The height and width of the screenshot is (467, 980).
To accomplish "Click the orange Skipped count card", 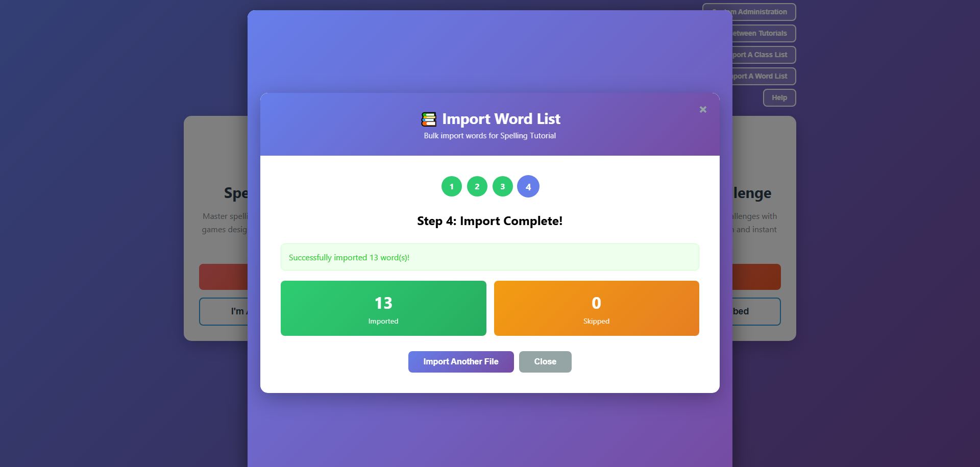I will point(596,308).
